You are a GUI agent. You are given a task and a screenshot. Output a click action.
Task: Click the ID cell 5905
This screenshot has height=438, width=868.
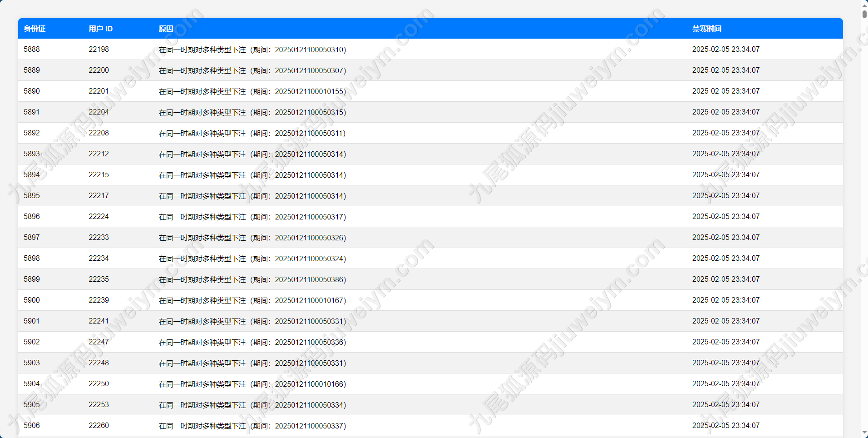click(32, 404)
